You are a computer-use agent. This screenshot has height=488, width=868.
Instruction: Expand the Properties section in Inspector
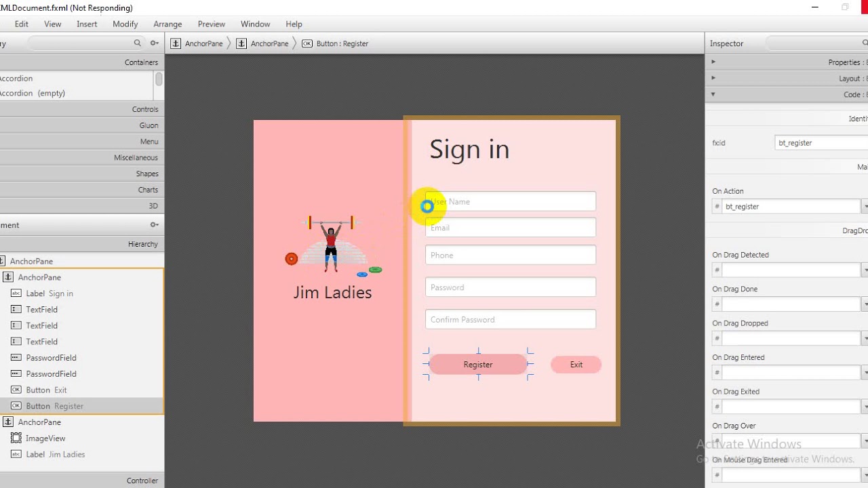(x=713, y=62)
